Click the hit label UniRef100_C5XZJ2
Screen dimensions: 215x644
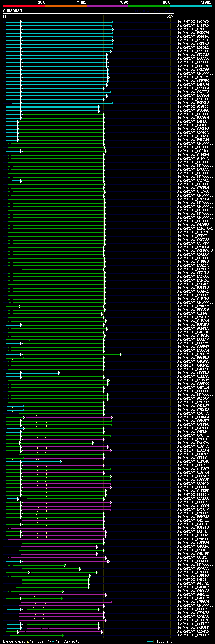pyautogui.click(x=193, y=55)
